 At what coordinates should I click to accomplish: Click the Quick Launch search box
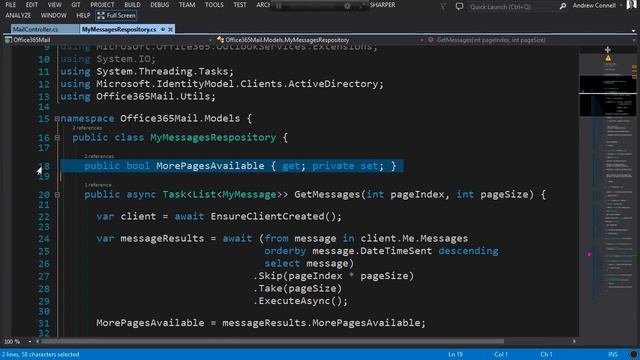coord(512,7)
